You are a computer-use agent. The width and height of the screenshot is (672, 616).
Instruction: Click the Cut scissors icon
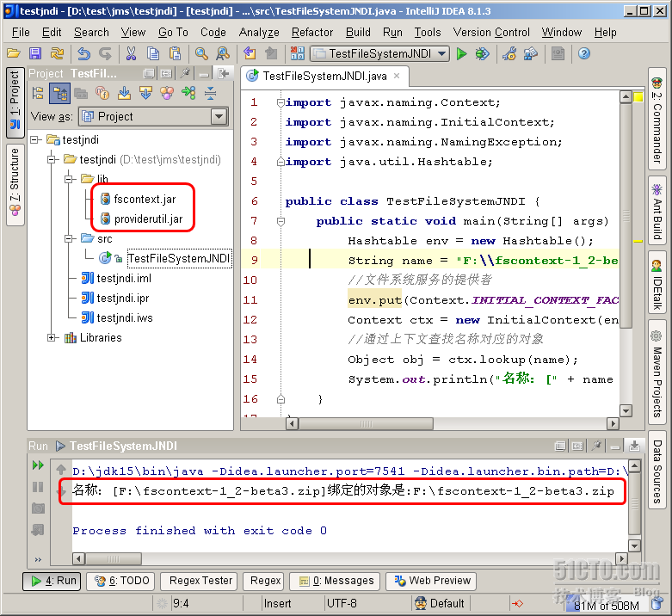(x=131, y=53)
